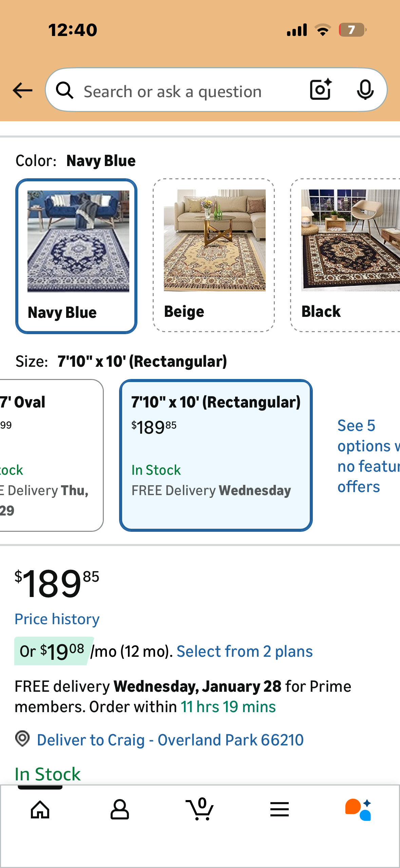Viewport: 400px width, 868px height.
Task: Change delivery address for Craig - Overland Park
Action: tap(170, 739)
